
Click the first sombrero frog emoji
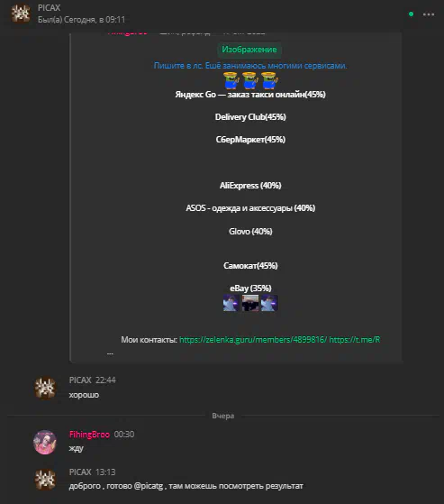[x=231, y=80]
